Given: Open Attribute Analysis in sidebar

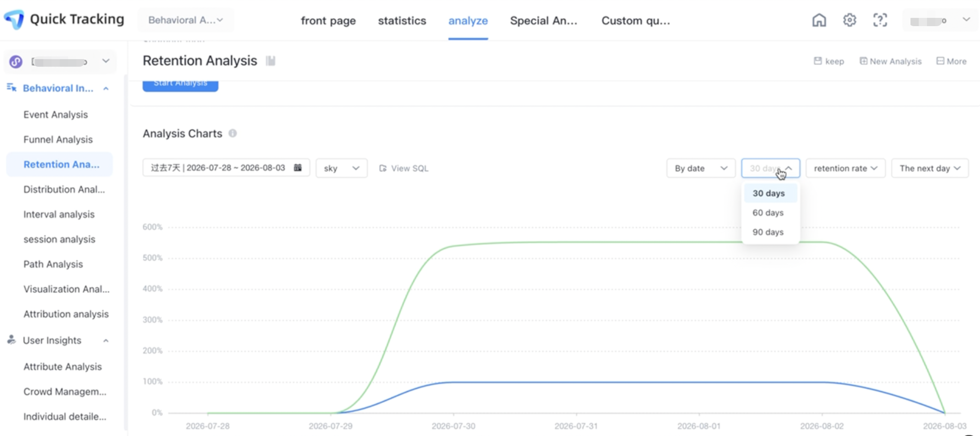Looking at the screenshot, I should click(62, 367).
